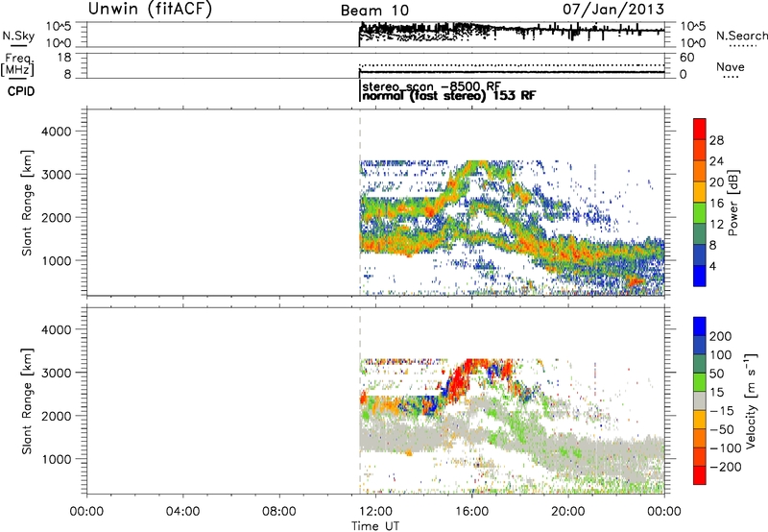Viewport: 768px width, 532px height.
Task: Click the "Time UT" axis title
Action: 375,526
